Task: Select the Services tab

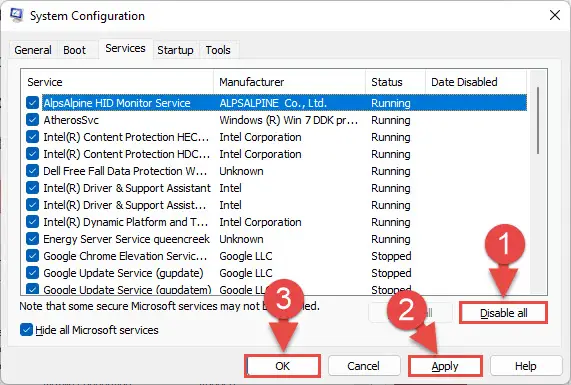Action: [125, 48]
